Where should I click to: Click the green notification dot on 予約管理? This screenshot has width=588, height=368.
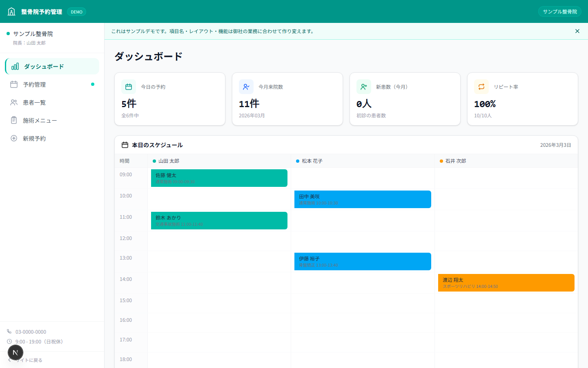point(93,84)
